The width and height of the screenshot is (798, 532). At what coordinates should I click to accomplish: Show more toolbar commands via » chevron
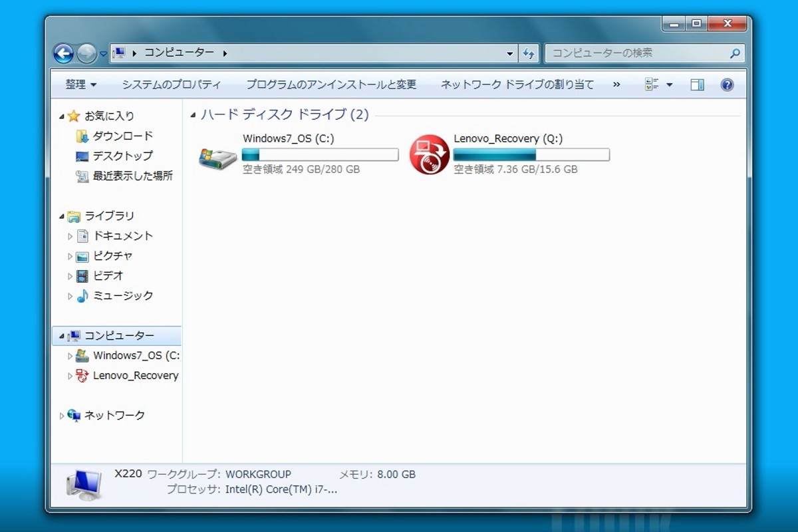point(616,84)
